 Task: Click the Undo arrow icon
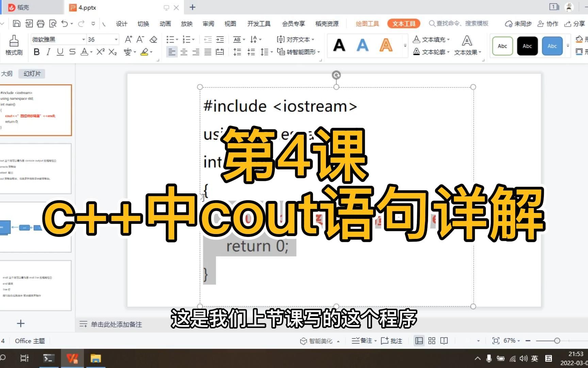(65, 24)
